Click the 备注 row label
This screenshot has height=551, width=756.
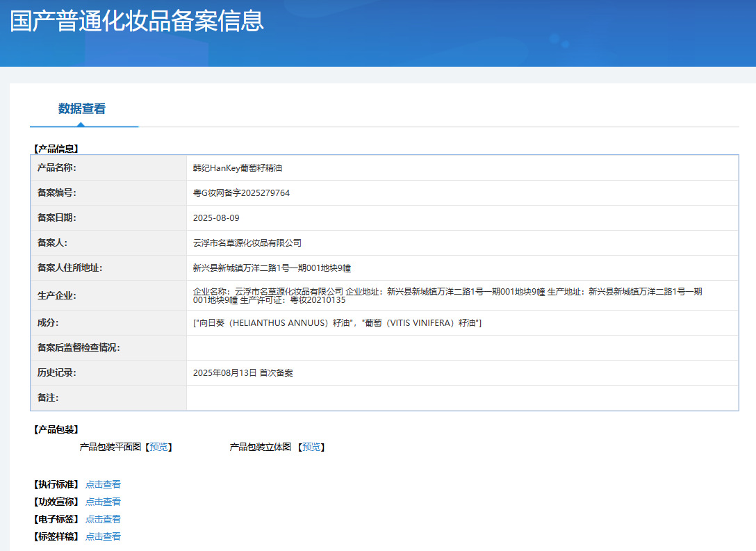click(48, 398)
